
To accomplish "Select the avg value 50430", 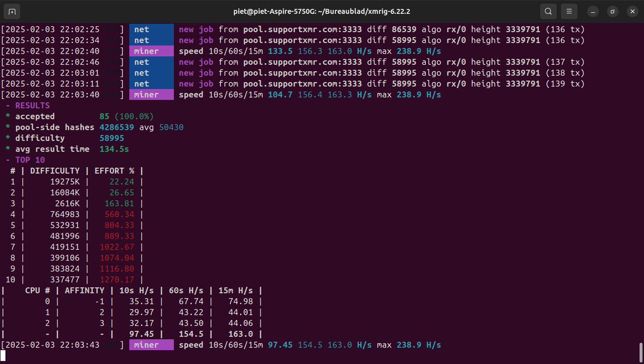I will click(x=171, y=127).
